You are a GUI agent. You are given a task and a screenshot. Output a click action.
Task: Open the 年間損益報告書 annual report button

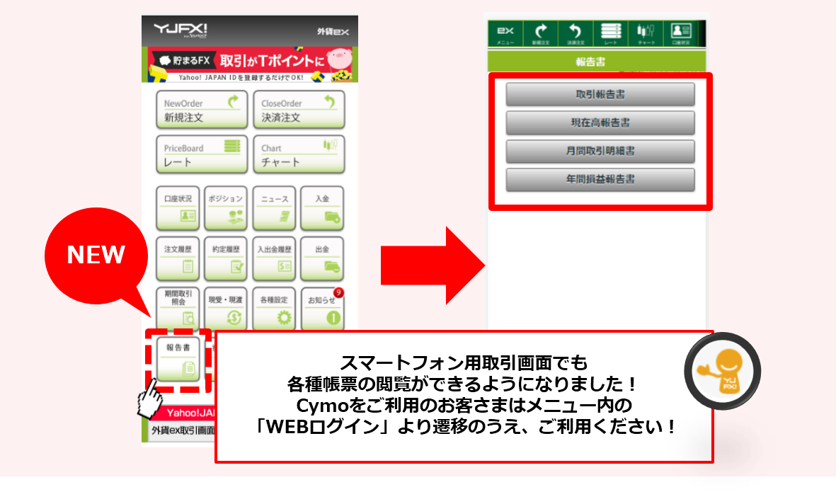[600, 180]
